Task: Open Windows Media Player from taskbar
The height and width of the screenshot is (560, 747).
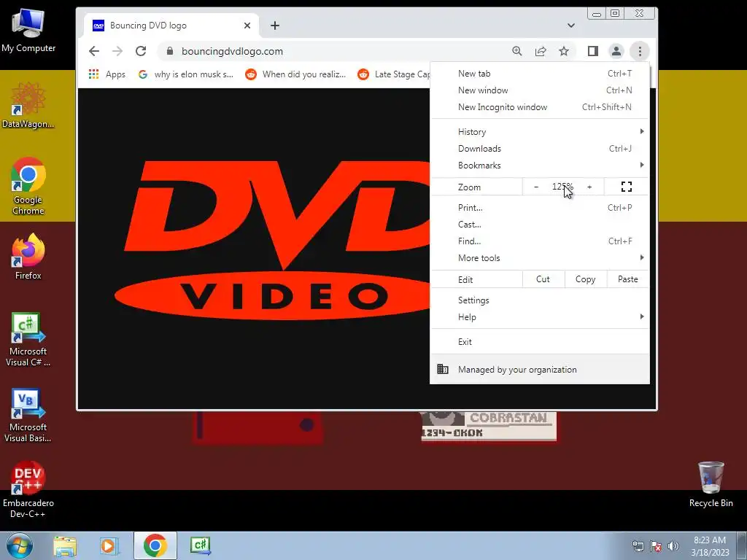Action: point(109,545)
